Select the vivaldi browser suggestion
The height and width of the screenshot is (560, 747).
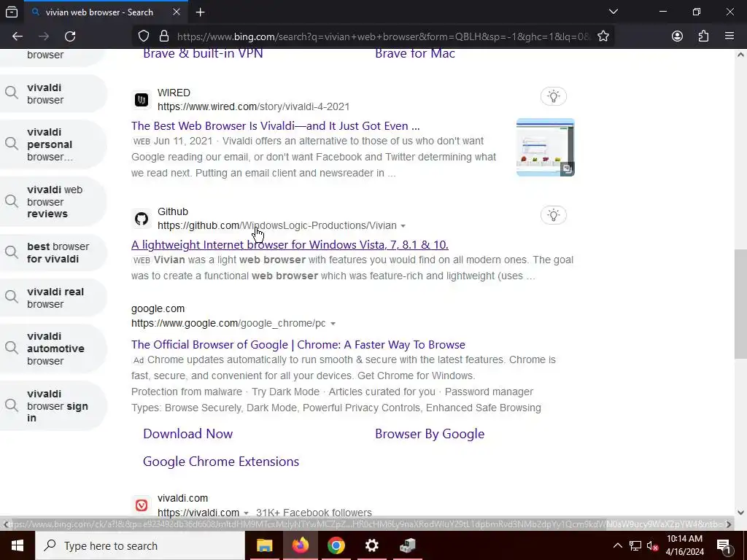coord(53,94)
